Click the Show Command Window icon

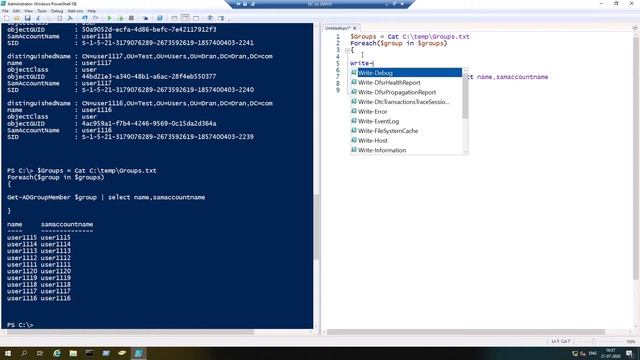point(210,18)
